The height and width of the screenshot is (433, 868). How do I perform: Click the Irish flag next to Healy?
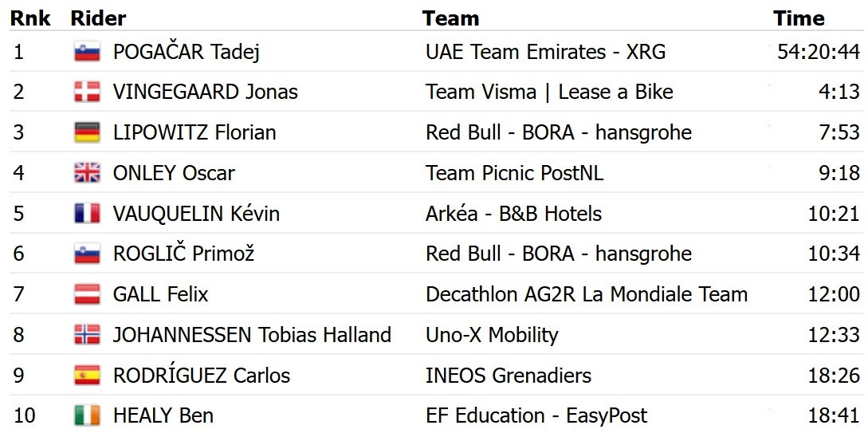click(87, 415)
